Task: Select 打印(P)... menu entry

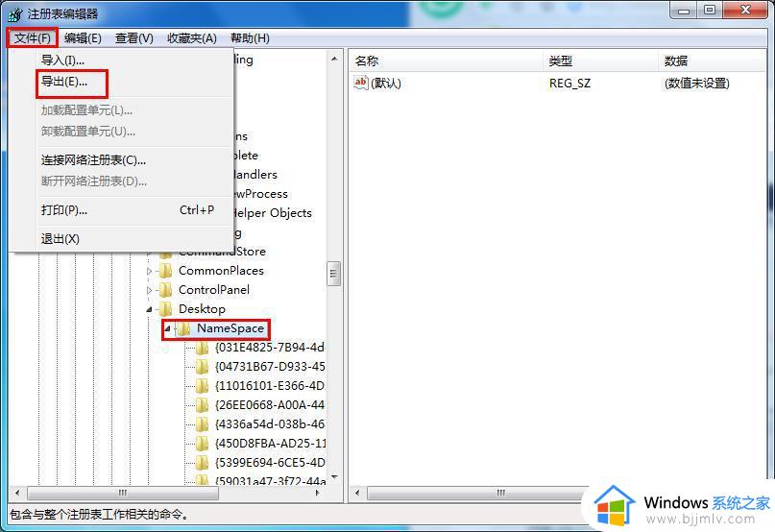Action: pyautogui.click(x=121, y=210)
